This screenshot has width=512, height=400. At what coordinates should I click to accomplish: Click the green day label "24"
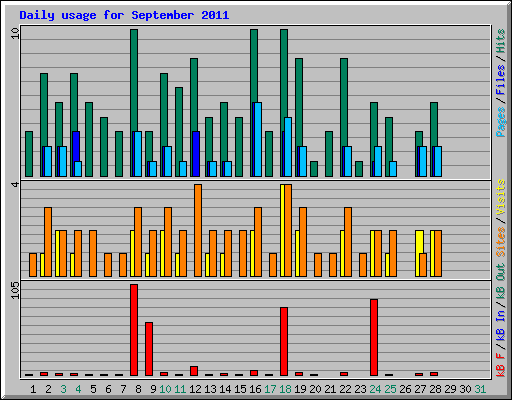coord(375,389)
